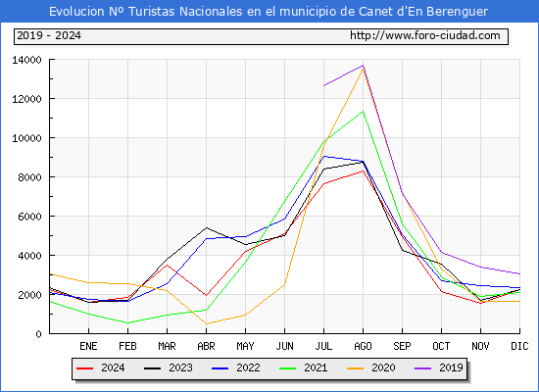This screenshot has width=539, height=392.
Task: Select the 2020 legend label
Action: tap(383, 367)
